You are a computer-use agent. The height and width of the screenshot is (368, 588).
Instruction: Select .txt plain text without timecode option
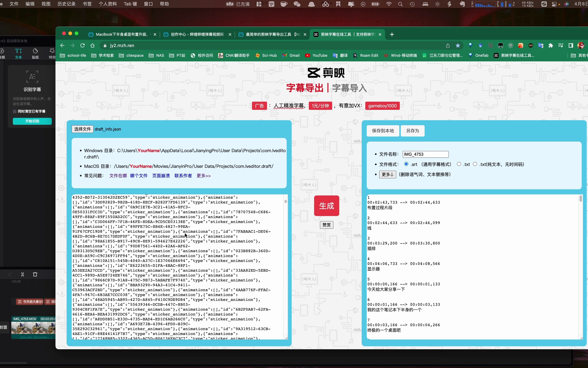pos(475,164)
